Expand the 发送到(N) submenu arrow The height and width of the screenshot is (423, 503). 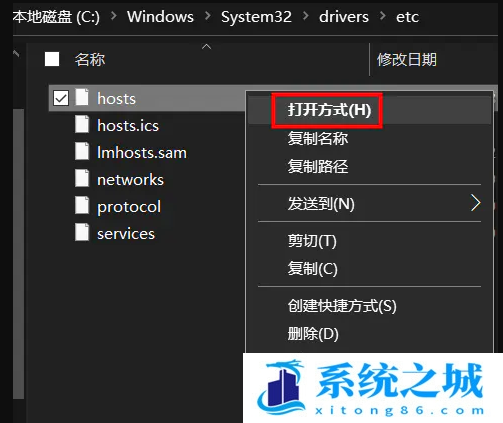(x=476, y=203)
